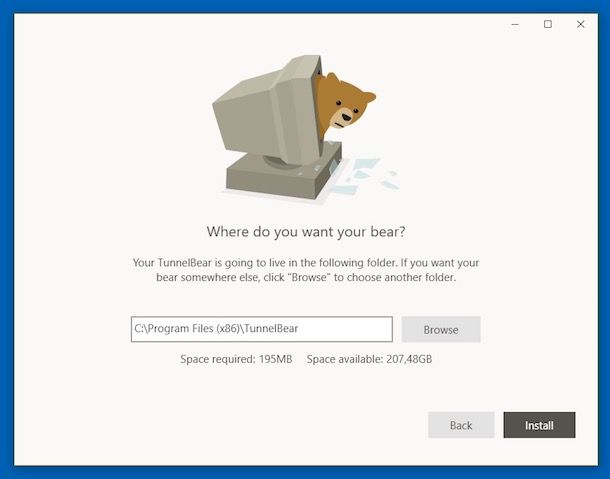This screenshot has width=610, height=479.
Task: Maximize the TunnelBear installer window
Action: [x=548, y=24]
